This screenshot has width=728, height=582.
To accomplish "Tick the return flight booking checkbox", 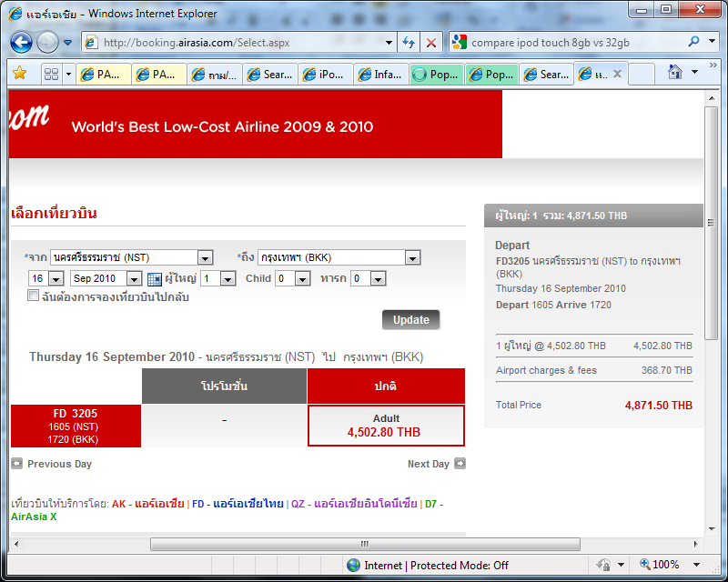I will point(33,296).
